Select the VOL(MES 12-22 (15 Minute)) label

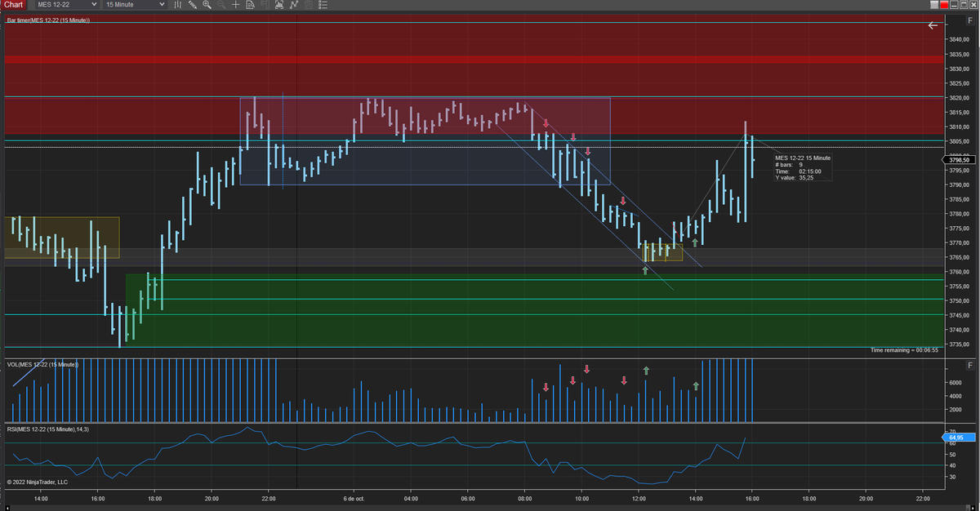pyautogui.click(x=42, y=364)
